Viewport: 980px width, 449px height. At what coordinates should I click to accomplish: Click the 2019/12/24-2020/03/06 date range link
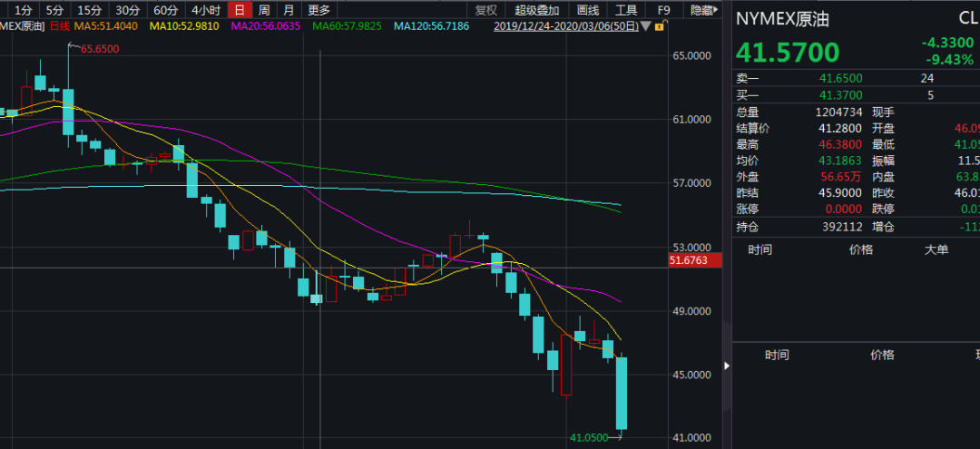(565, 26)
